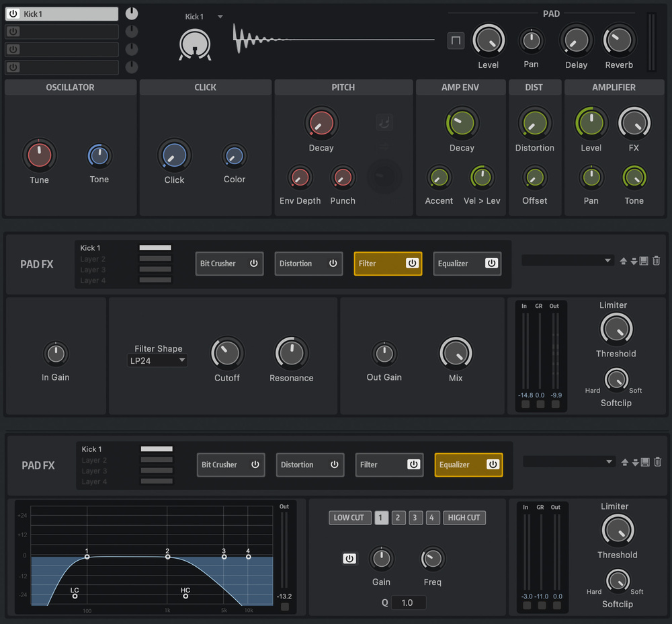The height and width of the screenshot is (624, 672).
Task: Click the Q value field showing 1.0
Action: point(409,602)
